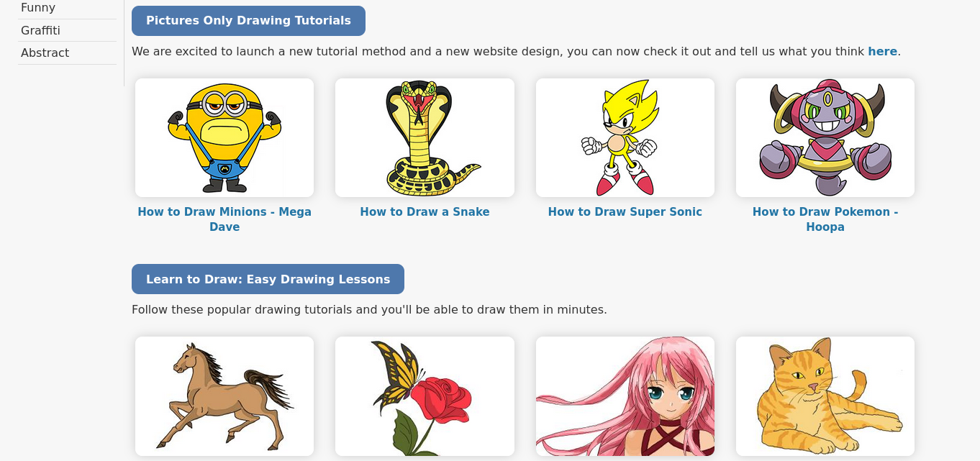Select the Abstract category in sidebar
The image size is (980, 461).
tap(45, 53)
